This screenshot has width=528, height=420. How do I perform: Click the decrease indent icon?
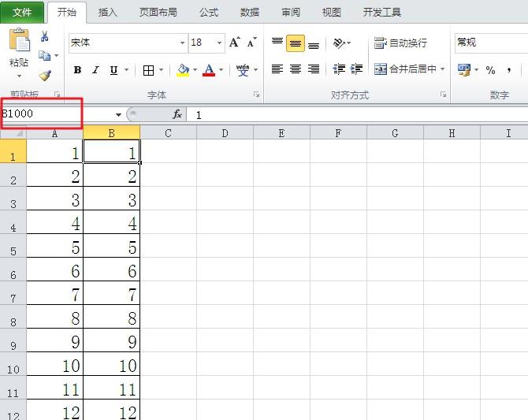[339, 69]
